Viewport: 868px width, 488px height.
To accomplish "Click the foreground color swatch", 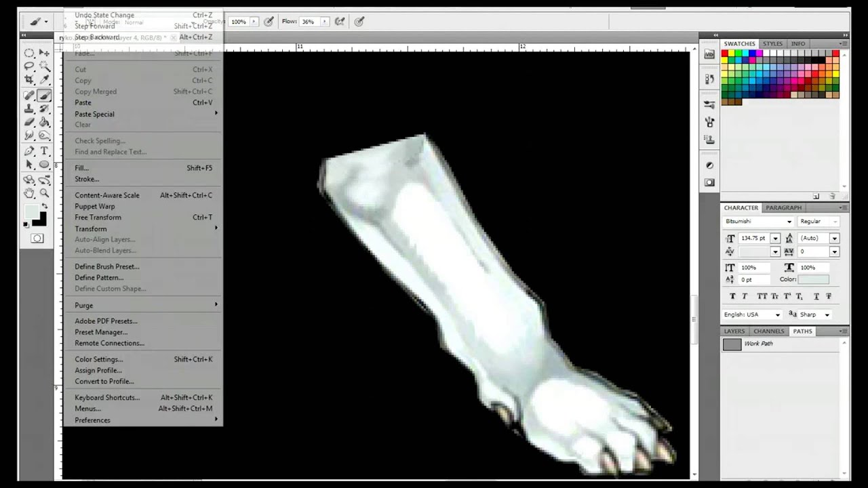I will pyautogui.click(x=31, y=211).
